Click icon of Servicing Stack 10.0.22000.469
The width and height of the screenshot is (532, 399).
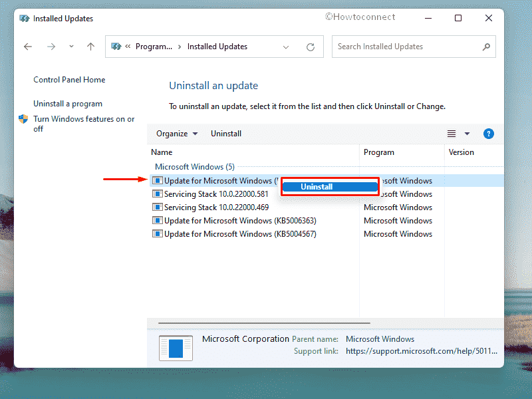(158, 207)
